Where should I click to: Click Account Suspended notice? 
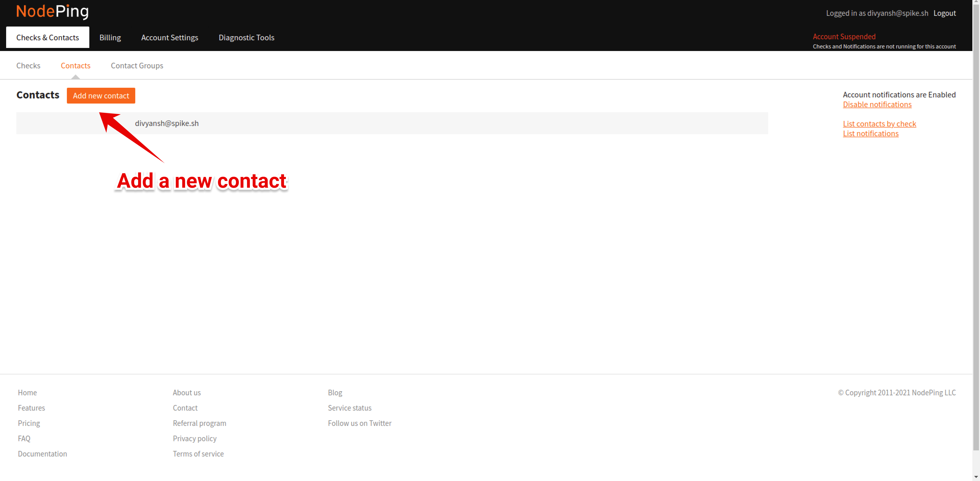(x=844, y=36)
